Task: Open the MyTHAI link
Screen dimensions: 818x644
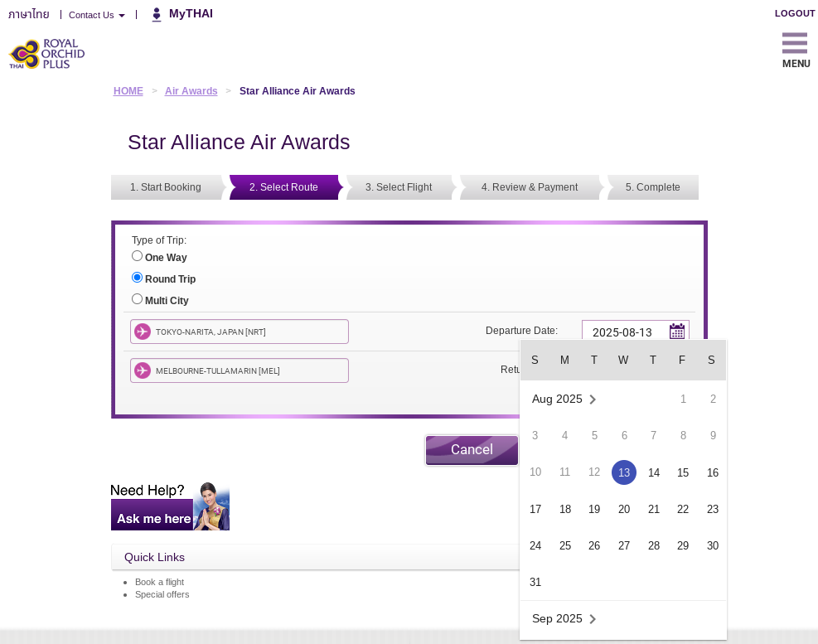Action: pos(191,13)
